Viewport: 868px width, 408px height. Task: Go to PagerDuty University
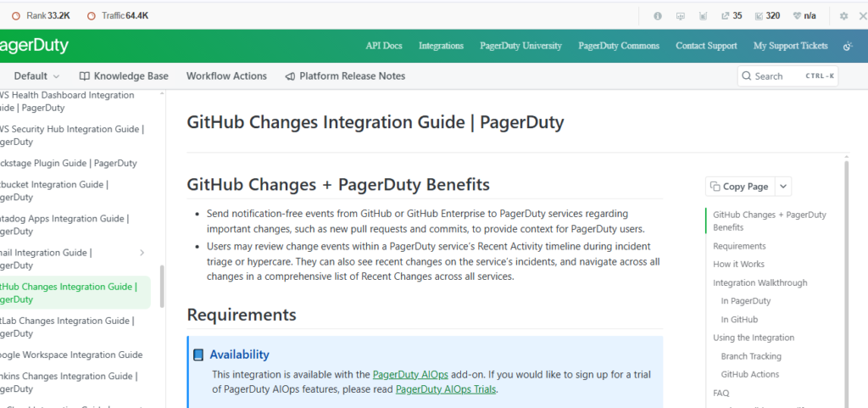(x=521, y=46)
